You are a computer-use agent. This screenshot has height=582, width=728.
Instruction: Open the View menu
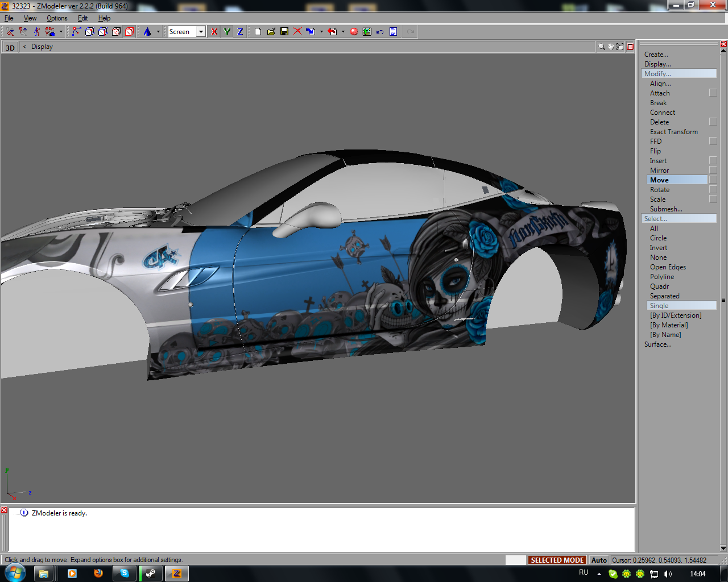point(30,18)
